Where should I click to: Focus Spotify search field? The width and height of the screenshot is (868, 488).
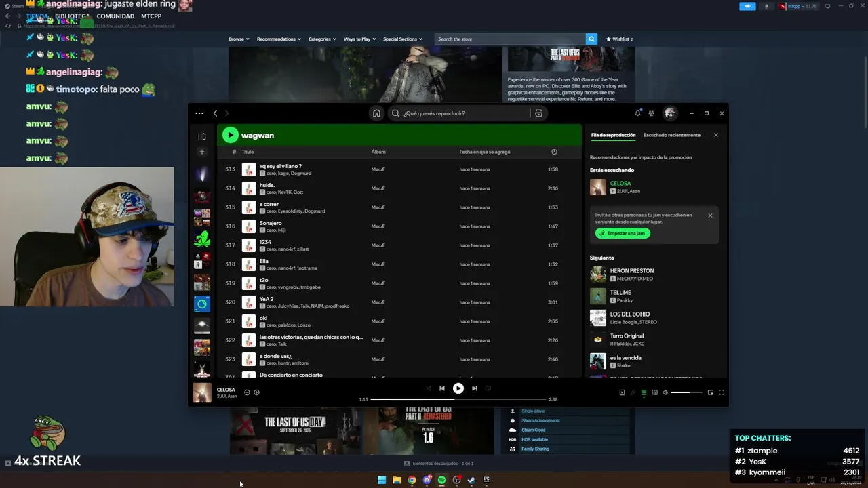point(461,113)
